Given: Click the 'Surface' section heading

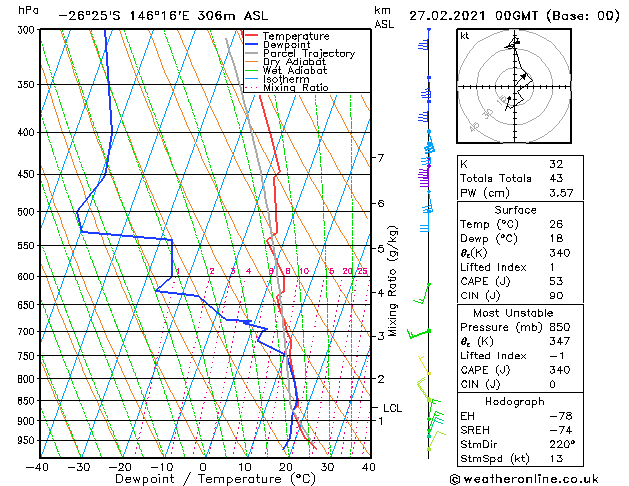Looking at the screenshot, I should pos(515,210).
